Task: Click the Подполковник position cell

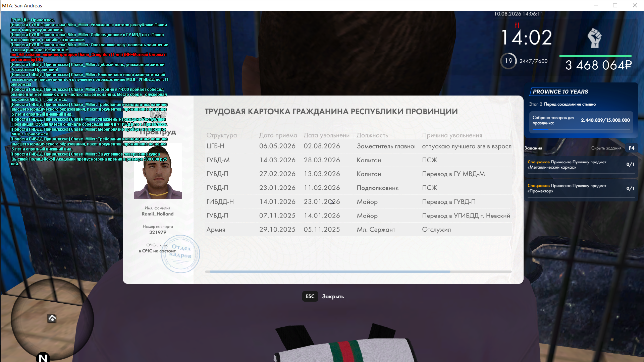Action: pos(378,188)
